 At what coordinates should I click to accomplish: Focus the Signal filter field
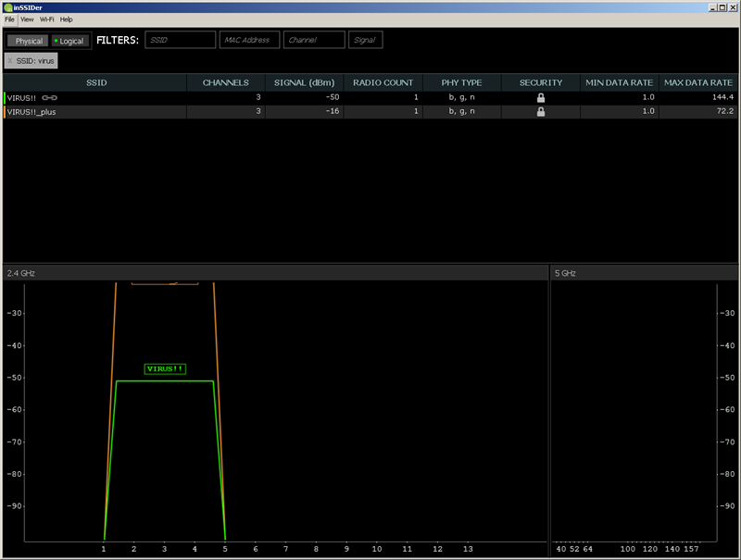pyautogui.click(x=365, y=40)
